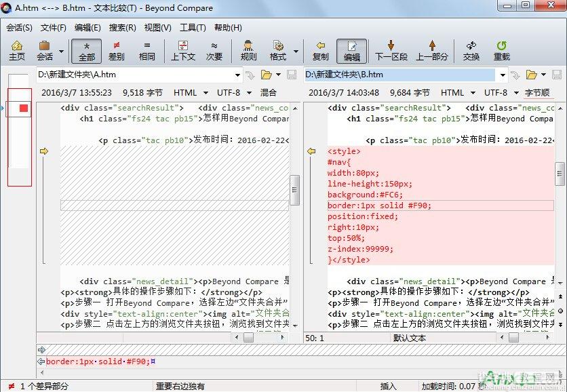Expand the 会话 toolbar dropdown arrow
The image size is (567, 392).
[61, 52]
